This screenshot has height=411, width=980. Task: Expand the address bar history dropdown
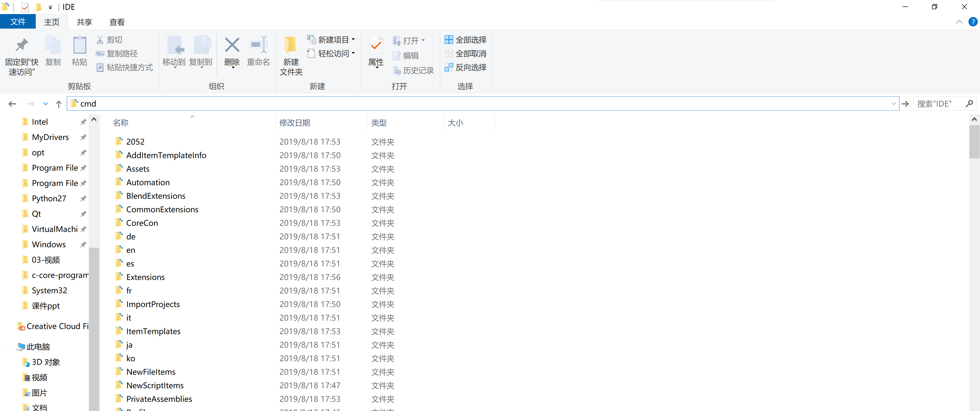tap(893, 104)
